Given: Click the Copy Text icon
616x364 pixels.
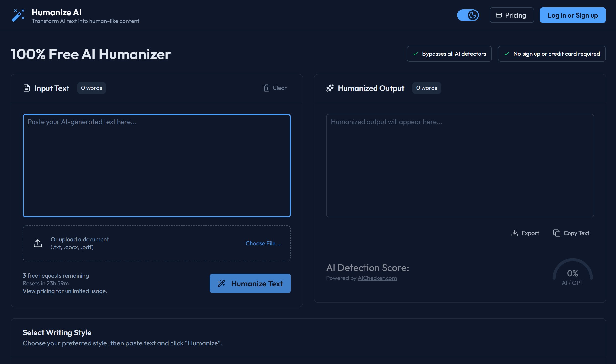Looking at the screenshot, I should [x=557, y=233].
